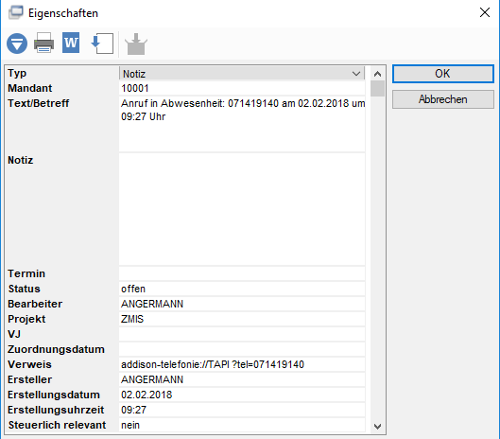Close the Eigenschaften dialog with the X
This screenshot has width=500, height=439.
pos(485,13)
